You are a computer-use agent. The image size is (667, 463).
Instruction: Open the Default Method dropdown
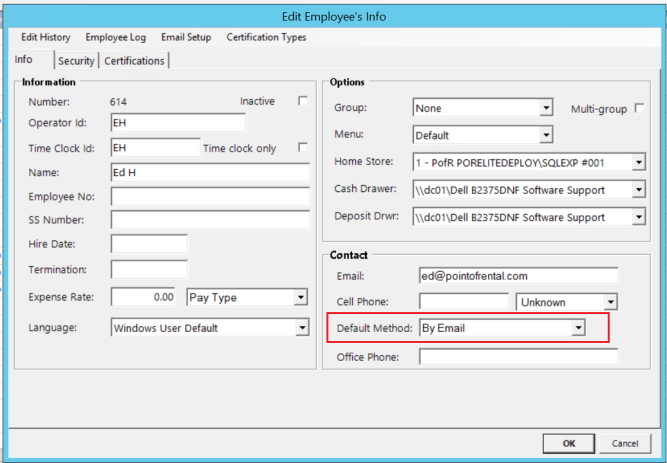pyautogui.click(x=577, y=327)
